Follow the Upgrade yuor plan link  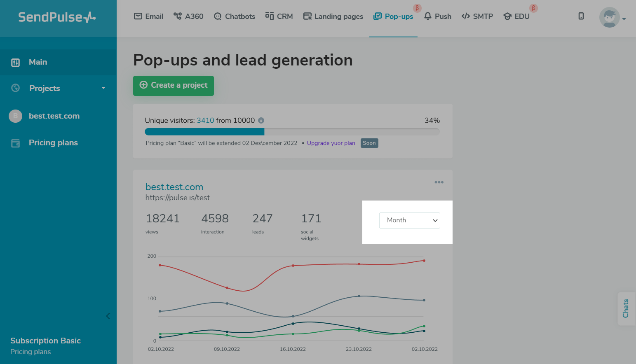tap(331, 143)
